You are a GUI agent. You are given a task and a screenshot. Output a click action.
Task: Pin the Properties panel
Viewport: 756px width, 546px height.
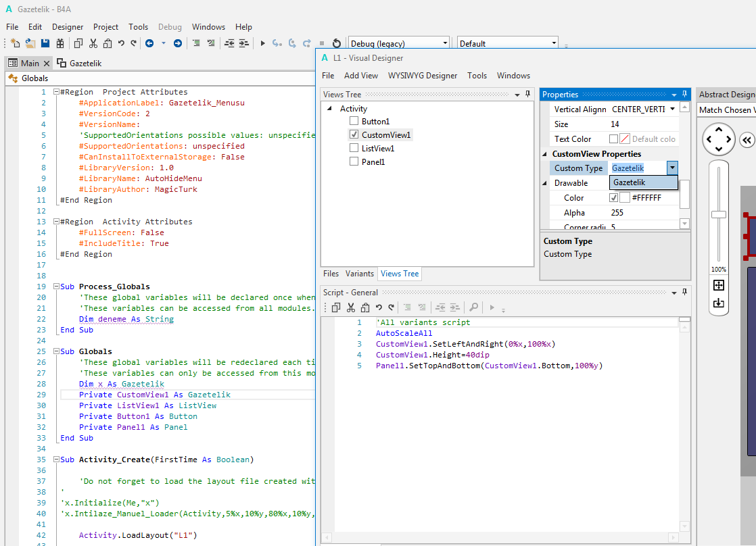click(684, 95)
